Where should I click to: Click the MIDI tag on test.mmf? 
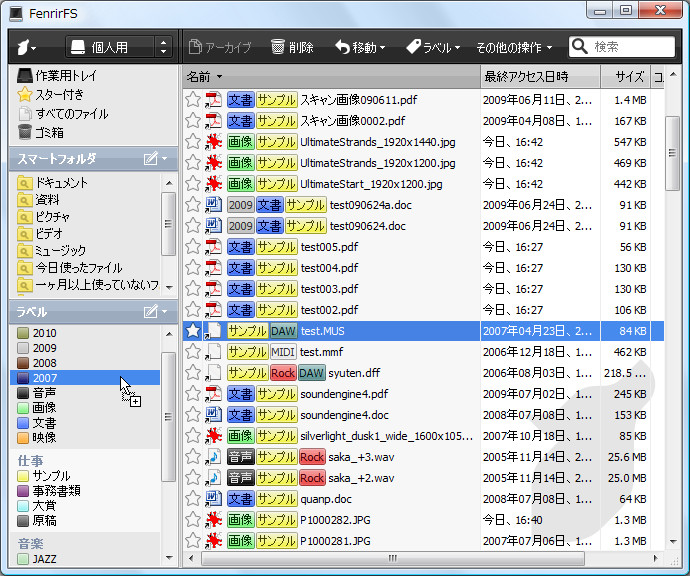click(x=283, y=352)
